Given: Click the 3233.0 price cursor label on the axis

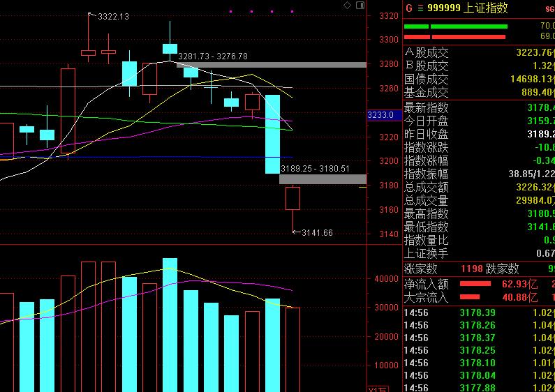Looking at the screenshot, I should 385,115.
